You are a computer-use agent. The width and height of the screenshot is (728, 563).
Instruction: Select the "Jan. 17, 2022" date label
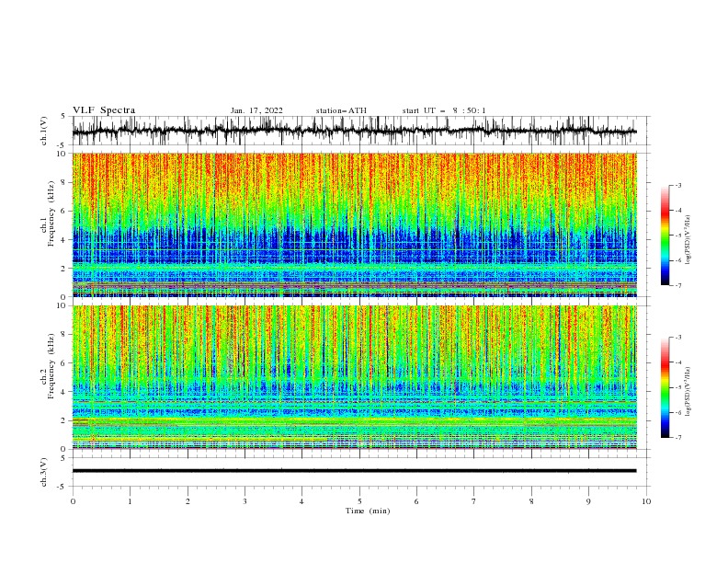[x=256, y=110]
